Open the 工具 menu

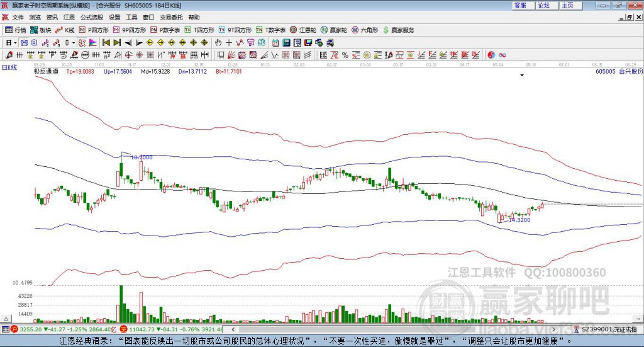point(131,17)
